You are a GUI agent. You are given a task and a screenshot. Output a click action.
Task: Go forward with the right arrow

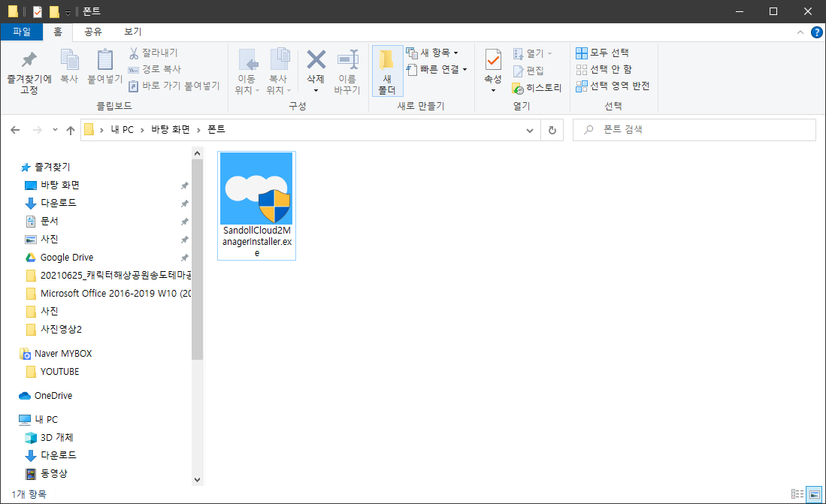(x=38, y=129)
